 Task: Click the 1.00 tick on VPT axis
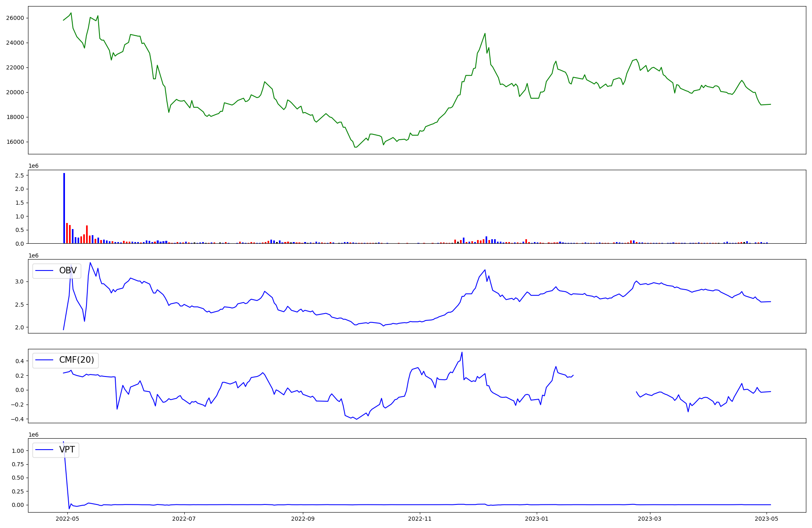(x=17, y=451)
